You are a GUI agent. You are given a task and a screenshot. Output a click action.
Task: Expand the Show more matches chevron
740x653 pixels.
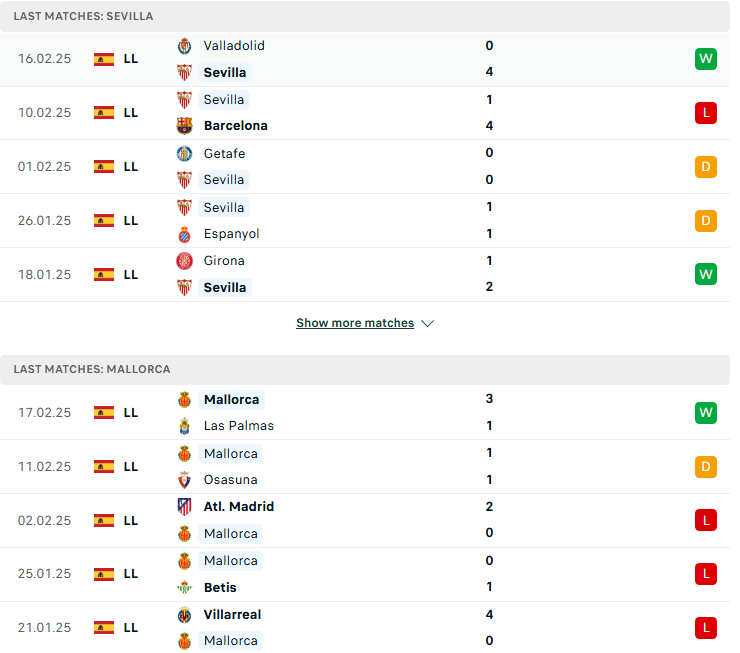pos(428,324)
